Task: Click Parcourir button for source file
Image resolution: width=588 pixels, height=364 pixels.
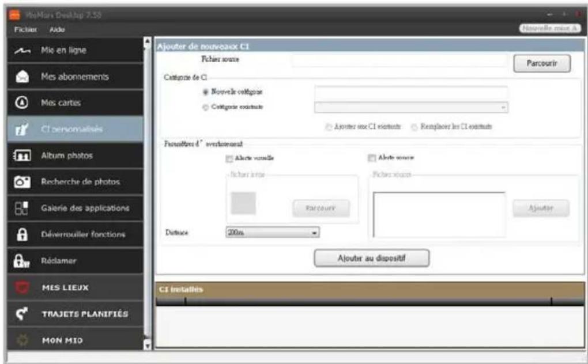Action: coord(542,63)
